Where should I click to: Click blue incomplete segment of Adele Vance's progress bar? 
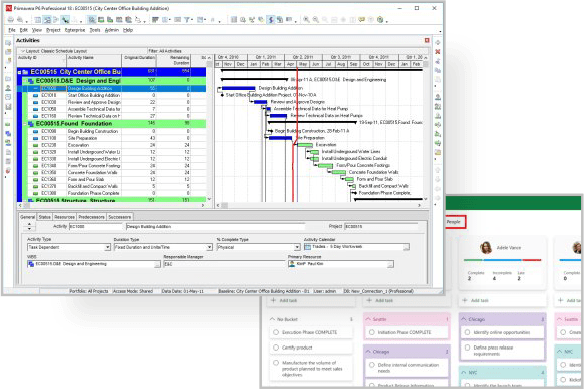[x=502, y=260]
